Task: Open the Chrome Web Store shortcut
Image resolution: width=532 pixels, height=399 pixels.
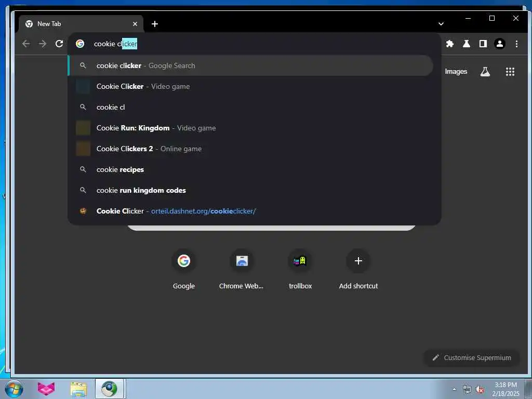Action: pyautogui.click(x=242, y=269)
